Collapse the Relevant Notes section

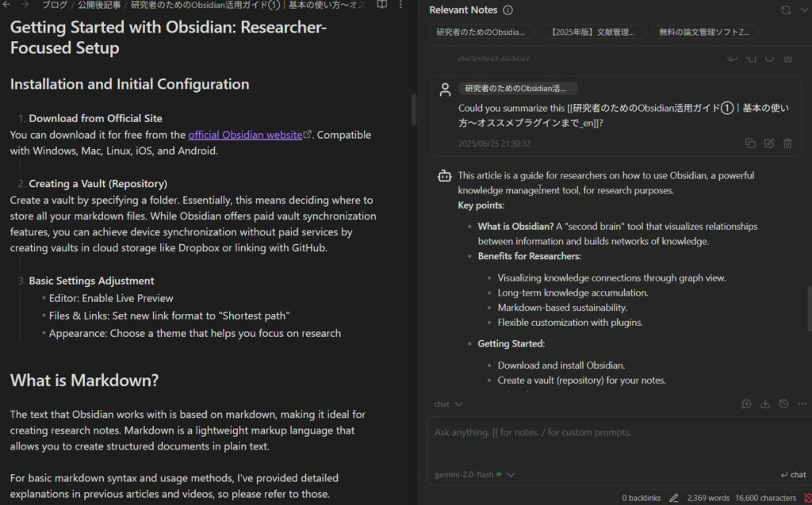[x=806, y=10]
